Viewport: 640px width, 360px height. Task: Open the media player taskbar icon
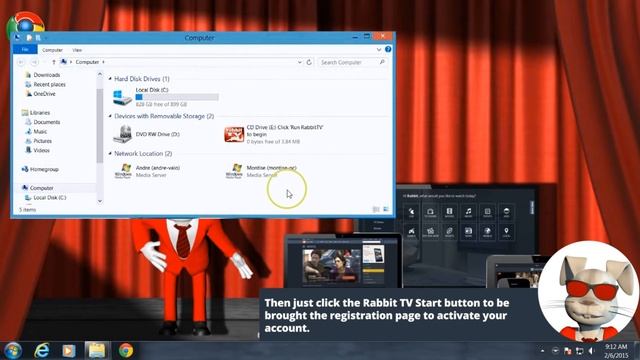(x=69, y=351)
